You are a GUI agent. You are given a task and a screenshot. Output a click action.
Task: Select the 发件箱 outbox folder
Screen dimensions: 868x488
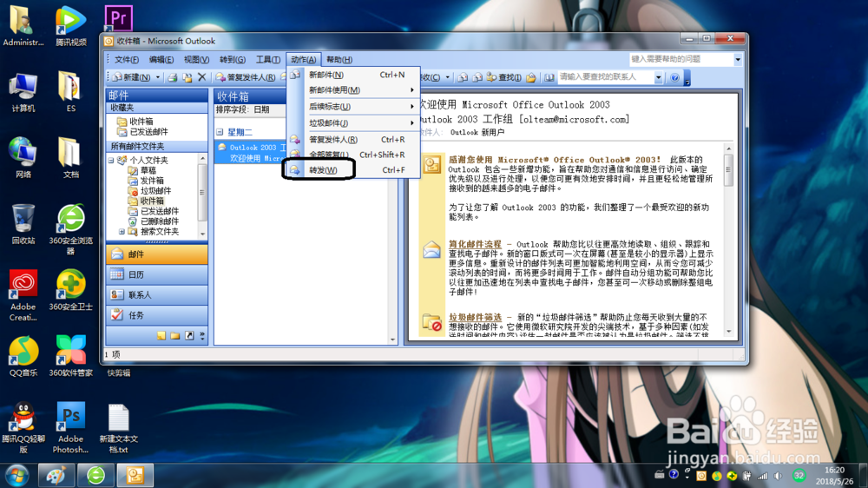tap(152, 181)
